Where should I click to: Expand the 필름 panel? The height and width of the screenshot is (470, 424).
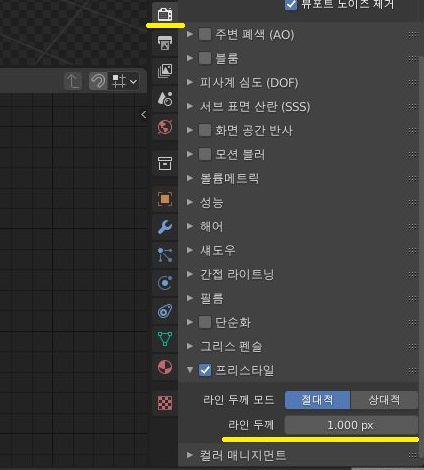190,298
